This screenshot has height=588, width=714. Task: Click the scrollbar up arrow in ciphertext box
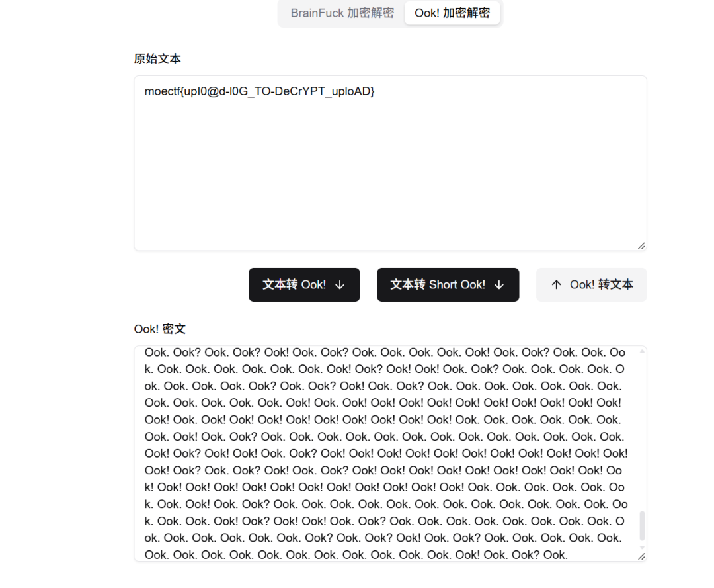(x=642, y=351)
